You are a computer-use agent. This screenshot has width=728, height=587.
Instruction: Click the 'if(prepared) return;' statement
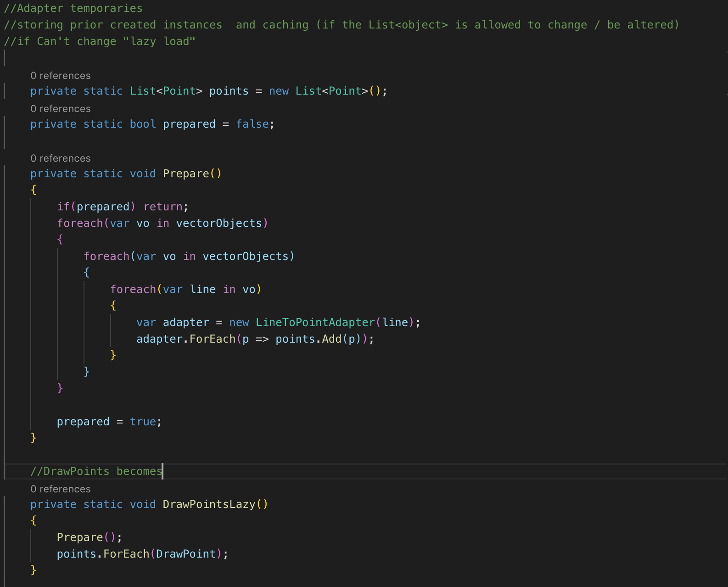tap(123, 207)
